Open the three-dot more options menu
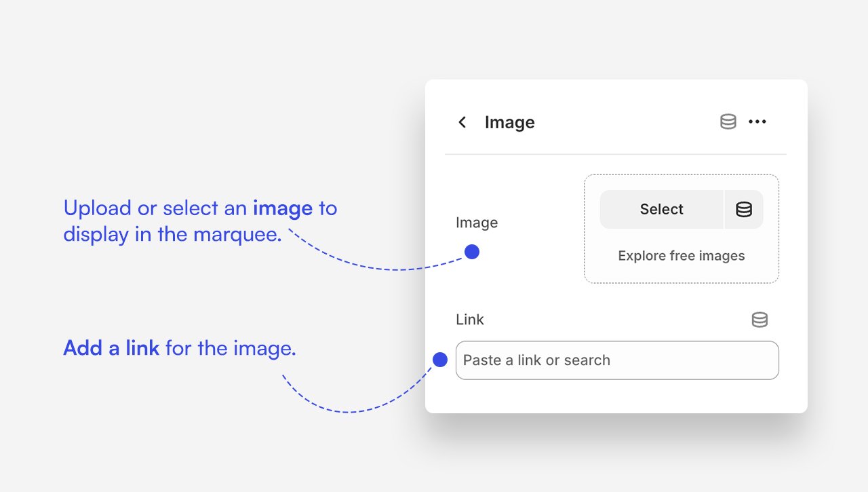The width and height of the screenshot is (868, 492). (757, 122)
